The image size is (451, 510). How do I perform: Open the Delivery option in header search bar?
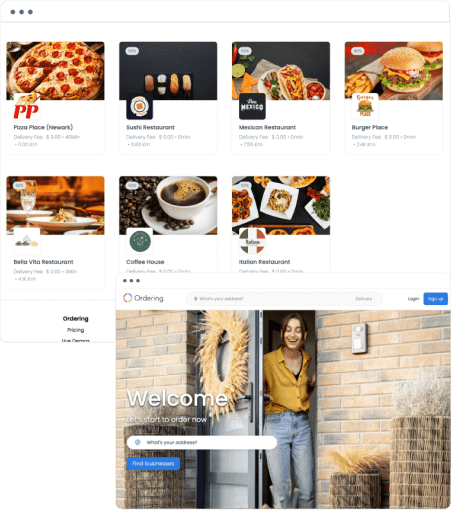tap(363, 299)
